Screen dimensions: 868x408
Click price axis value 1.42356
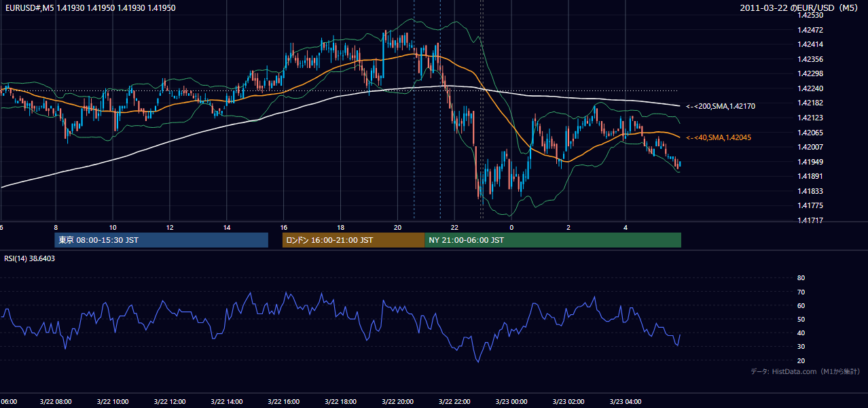coord(811,59)
